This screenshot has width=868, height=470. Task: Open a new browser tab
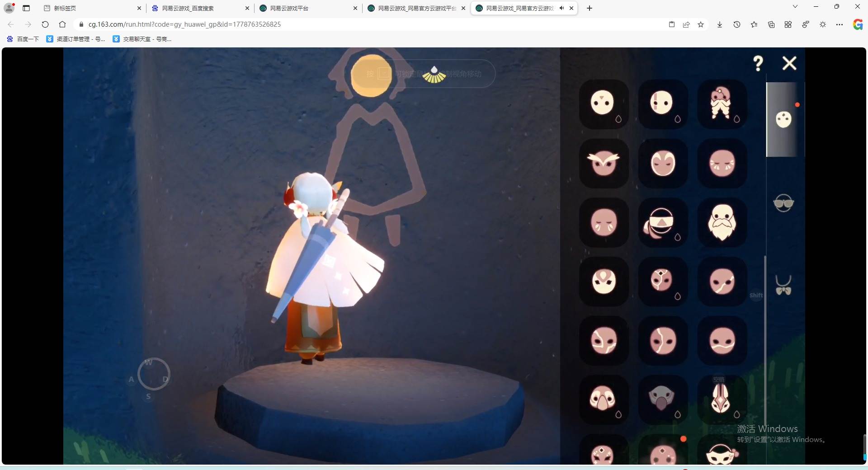pos(590,8)
